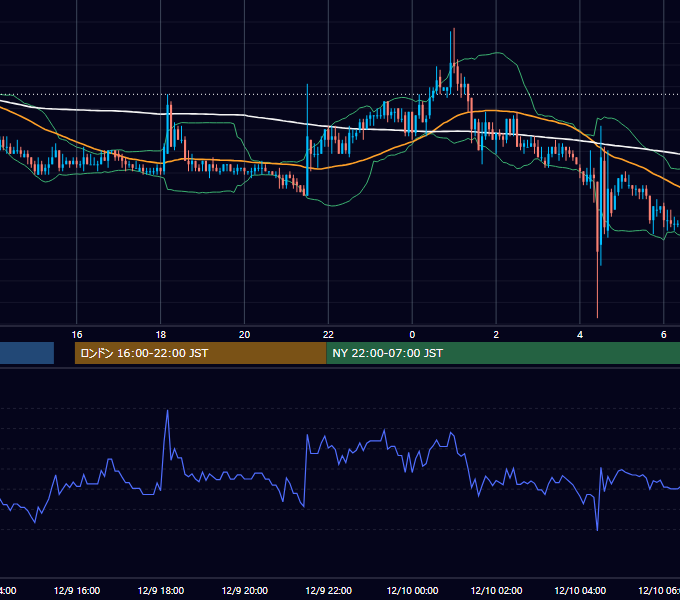Click the "12/9 16:00" date label
This screenshot has width=680, height=600.
pos(77,590)
